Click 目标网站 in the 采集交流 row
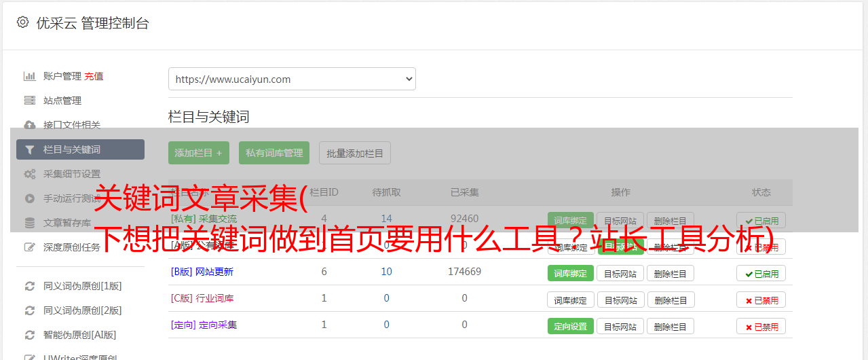This screenshot has height=360, width=868. point(620,220)
